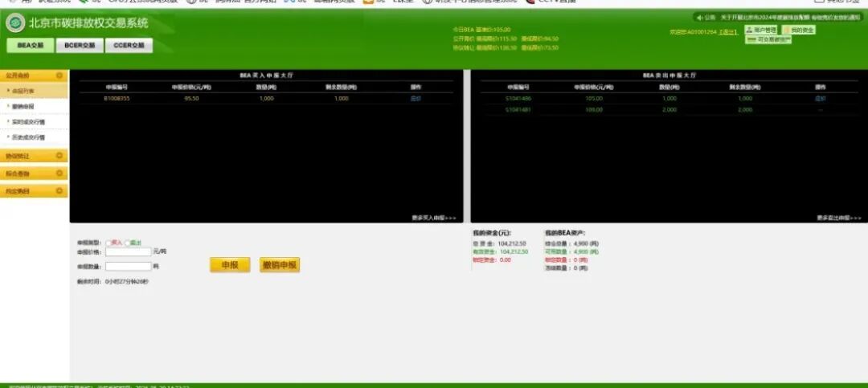Click the 退出 logout link
Screen dimensions: 868x388
[728, 32]
